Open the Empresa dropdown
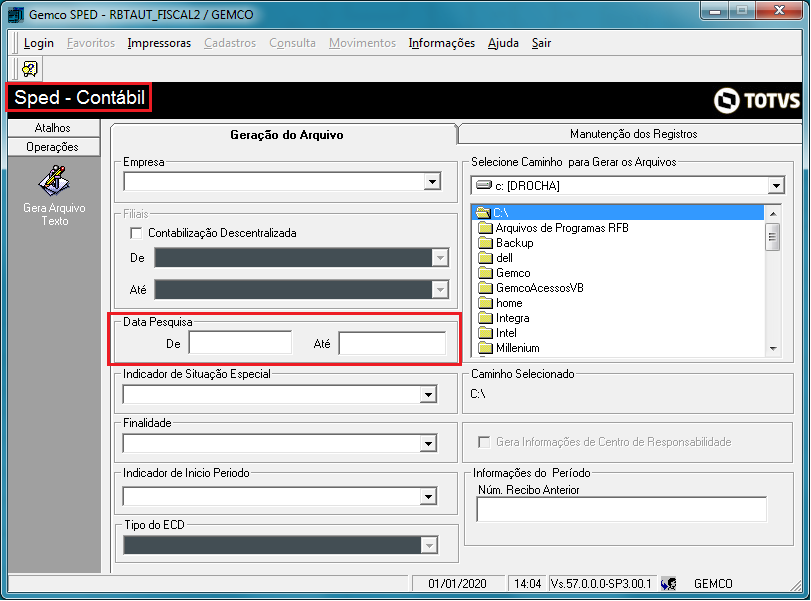The height and width of the screenshot is (601, 811). [x=432, y=182]
